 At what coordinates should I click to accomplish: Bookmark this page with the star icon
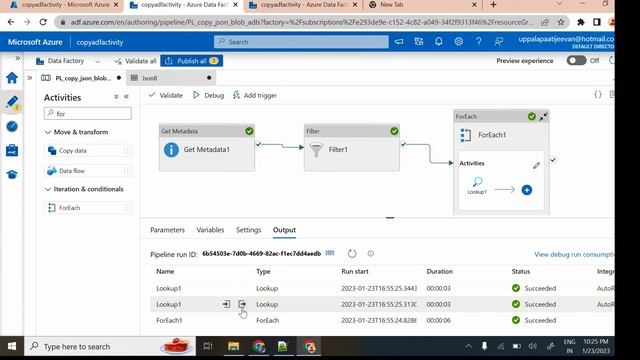[561, 22]
